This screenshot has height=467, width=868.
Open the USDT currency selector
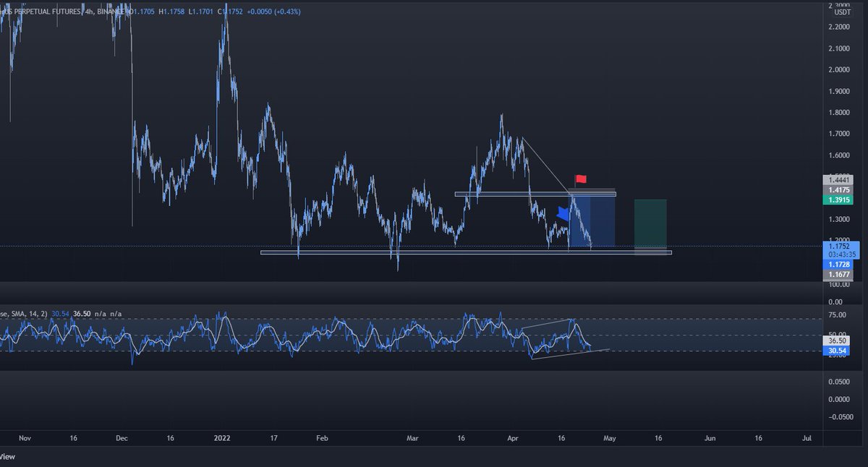[843, 12]
